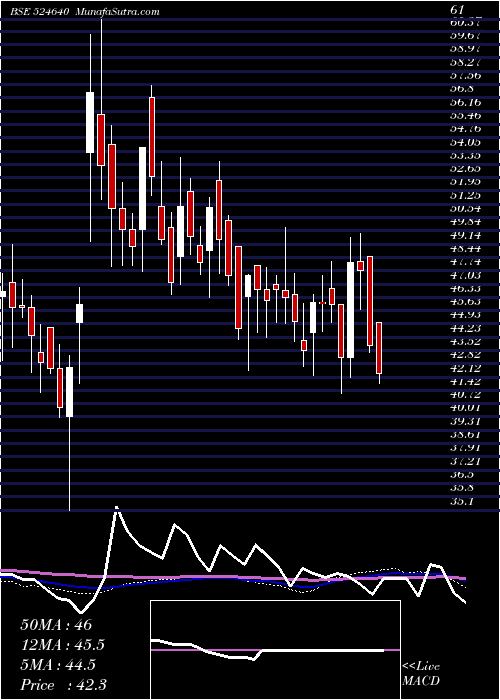Click the 46.33 price axis label
Viewport: 500px width, 700px height.
[466, 288]
